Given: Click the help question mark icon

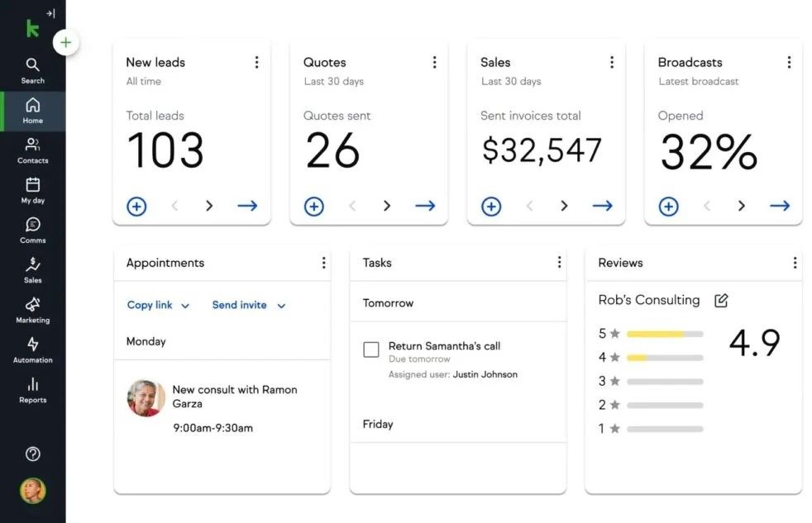Looking at the screenshot, I should pos(32,454).
